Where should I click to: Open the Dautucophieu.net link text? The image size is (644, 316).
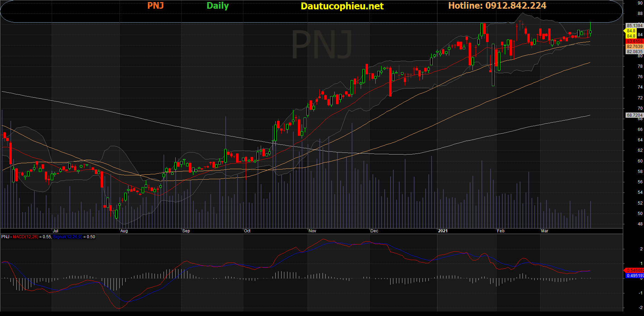pyautogui.click(x=342, y=6)
